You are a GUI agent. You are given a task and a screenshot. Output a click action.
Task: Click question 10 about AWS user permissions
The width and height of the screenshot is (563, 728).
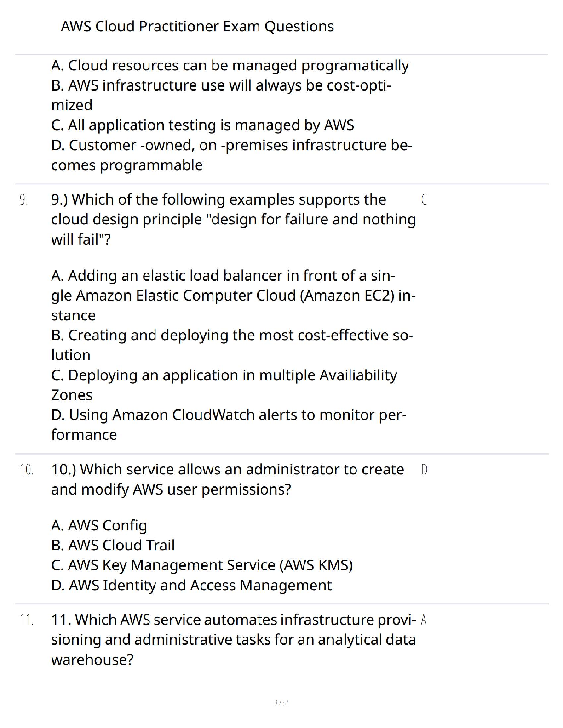coord(227,479)
